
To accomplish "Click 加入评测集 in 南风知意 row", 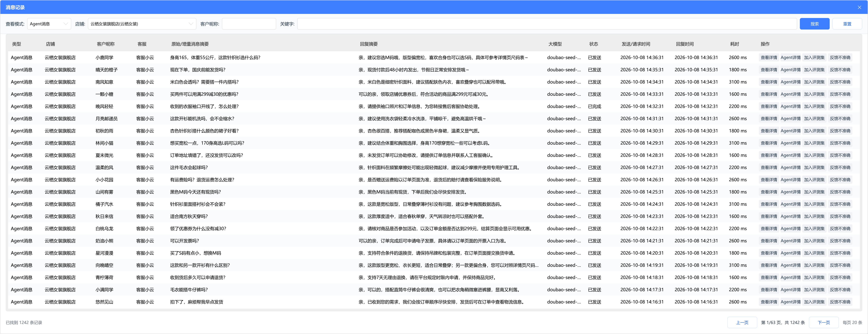I will pyautogui.click(x=814, y=82).
